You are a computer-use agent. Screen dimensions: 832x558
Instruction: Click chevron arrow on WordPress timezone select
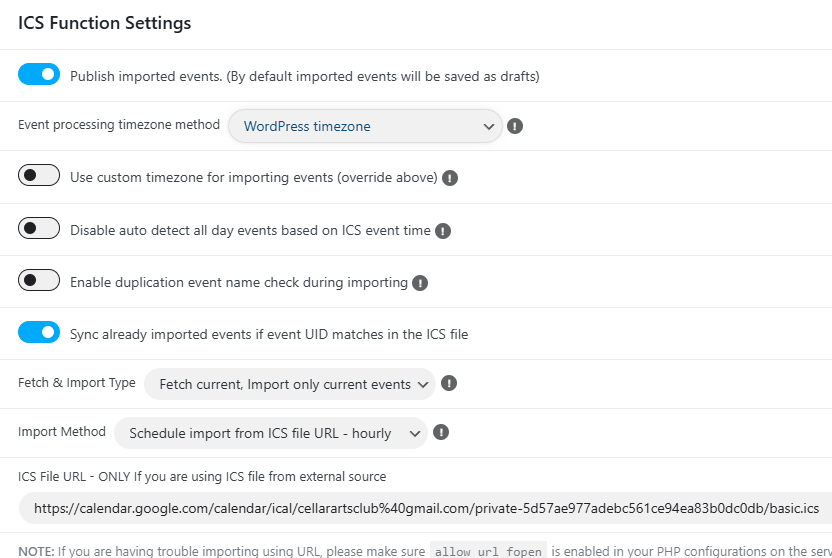pos(488,127)
